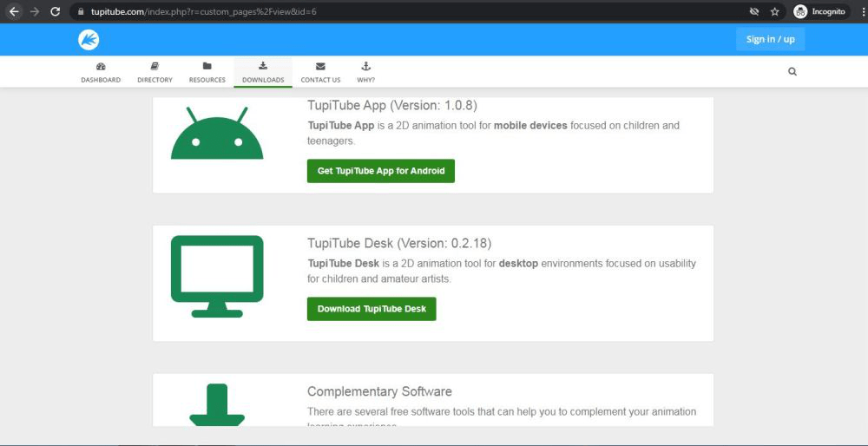Click the tupitube.com address bar URL
The height and width of the screenshot is (446, 868).
[x=204, y=11]
